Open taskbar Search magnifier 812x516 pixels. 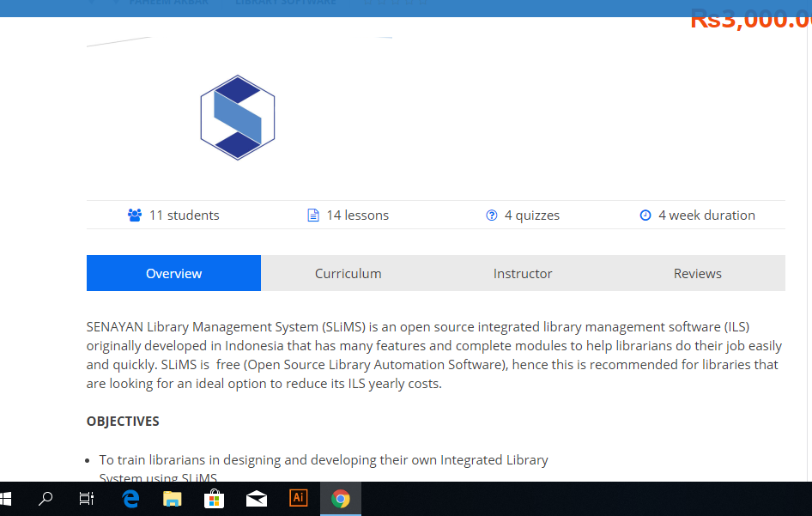pyautogui.click(x=45, y=499)
